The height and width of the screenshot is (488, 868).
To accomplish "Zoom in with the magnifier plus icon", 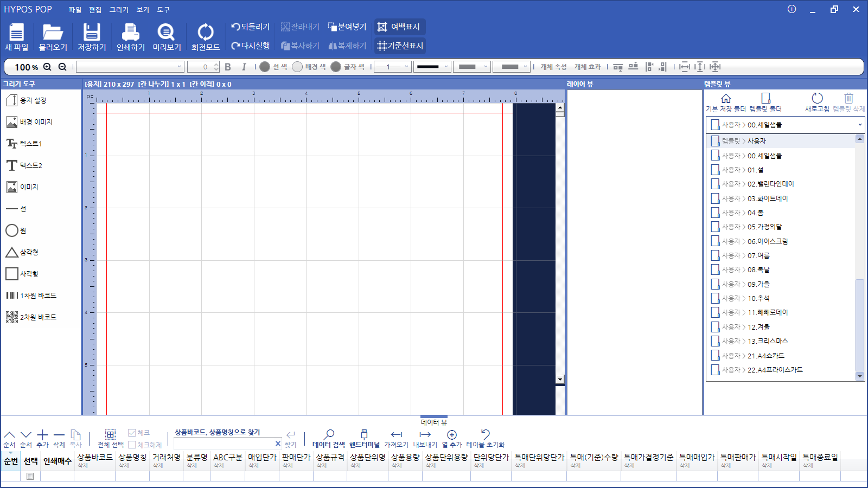I will (x=47, y=67).
